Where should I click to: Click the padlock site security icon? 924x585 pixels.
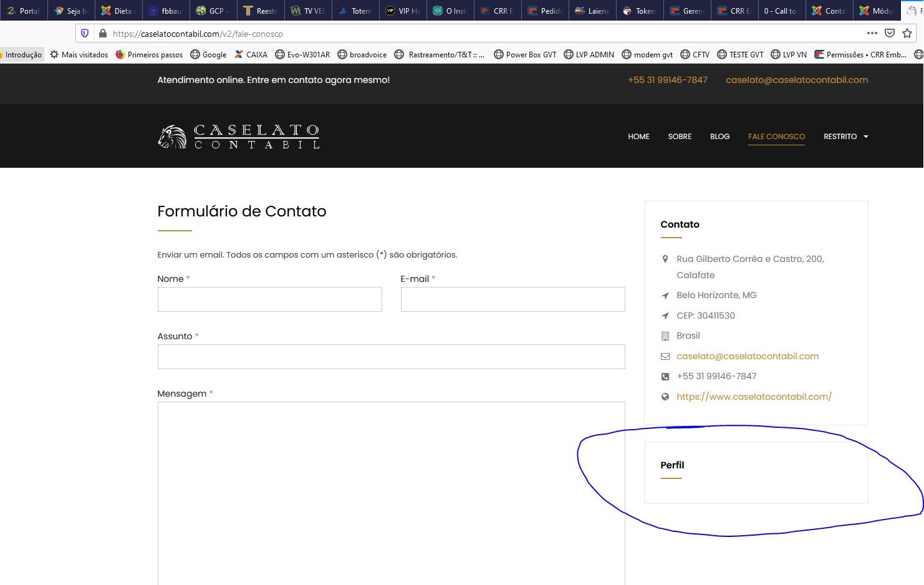[102, 33]
